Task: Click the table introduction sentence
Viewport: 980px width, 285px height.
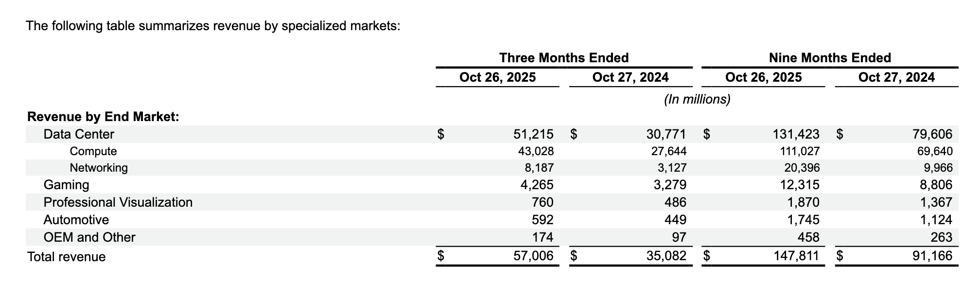Action: coord(213,25)
